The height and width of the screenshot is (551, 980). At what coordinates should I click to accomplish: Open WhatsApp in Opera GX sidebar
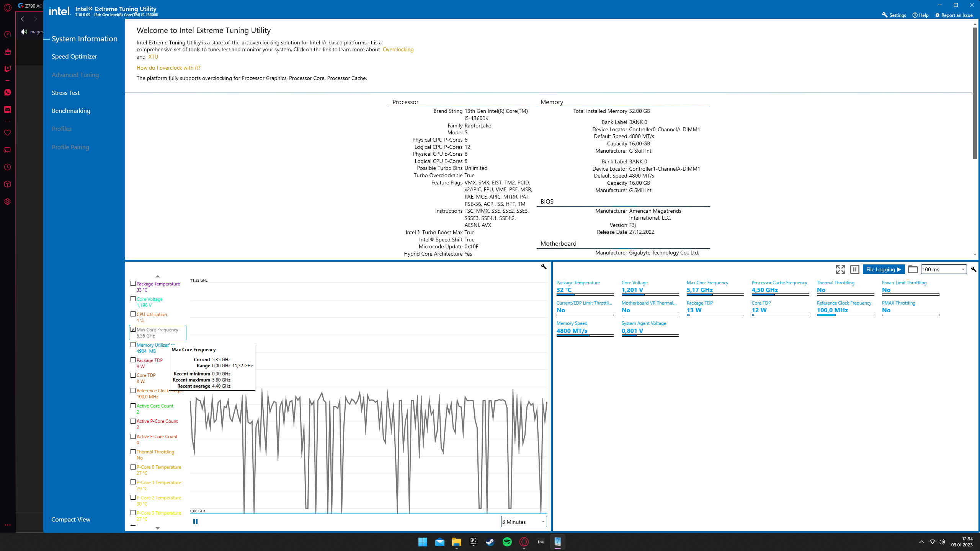[8, 92]
